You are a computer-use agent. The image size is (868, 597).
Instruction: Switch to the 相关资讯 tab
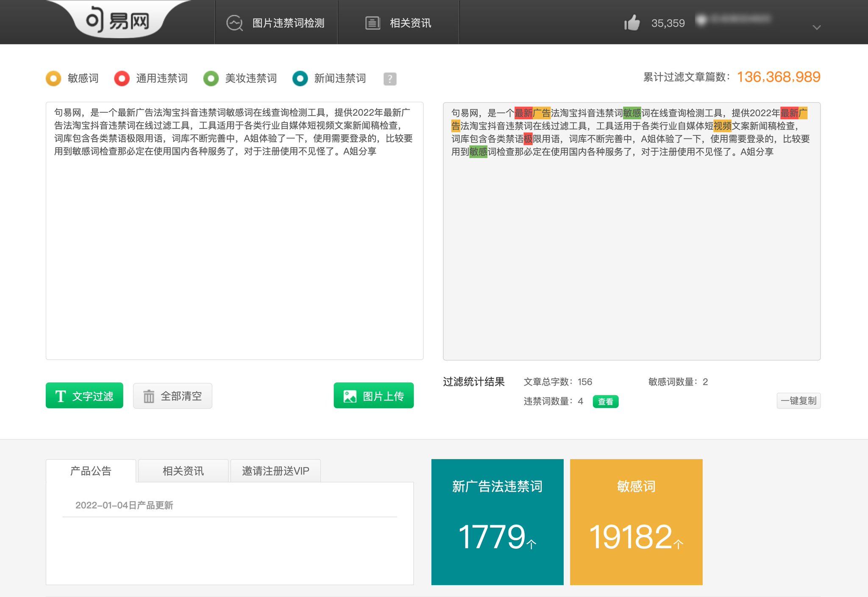(x=182, y=471)
